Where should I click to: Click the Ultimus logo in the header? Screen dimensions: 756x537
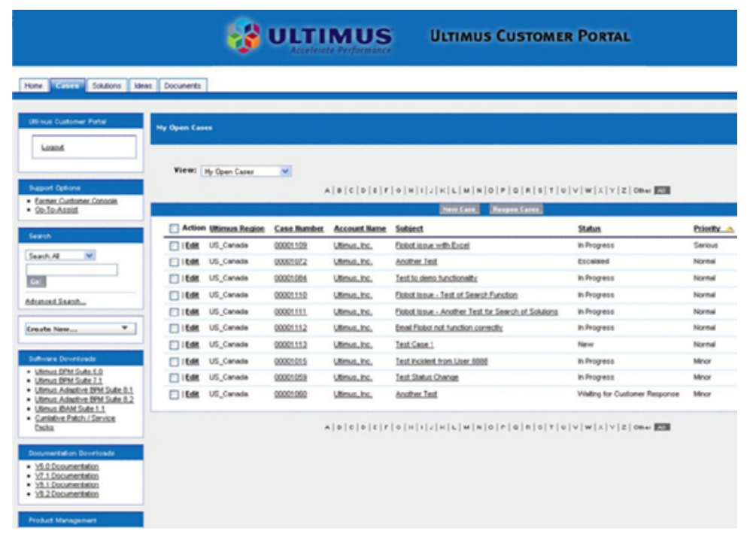pyautogui.click(x=310, y=38)
